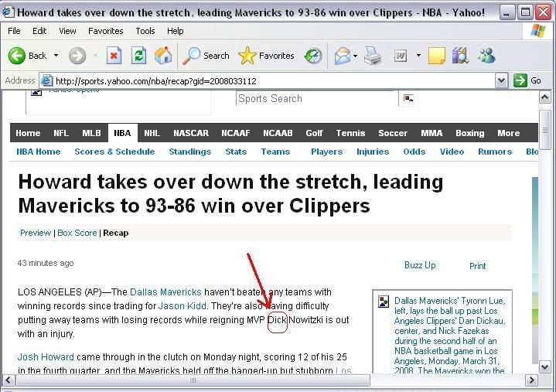
Task: Open the Dallas Mavericks team link
Action: (165, 292)
